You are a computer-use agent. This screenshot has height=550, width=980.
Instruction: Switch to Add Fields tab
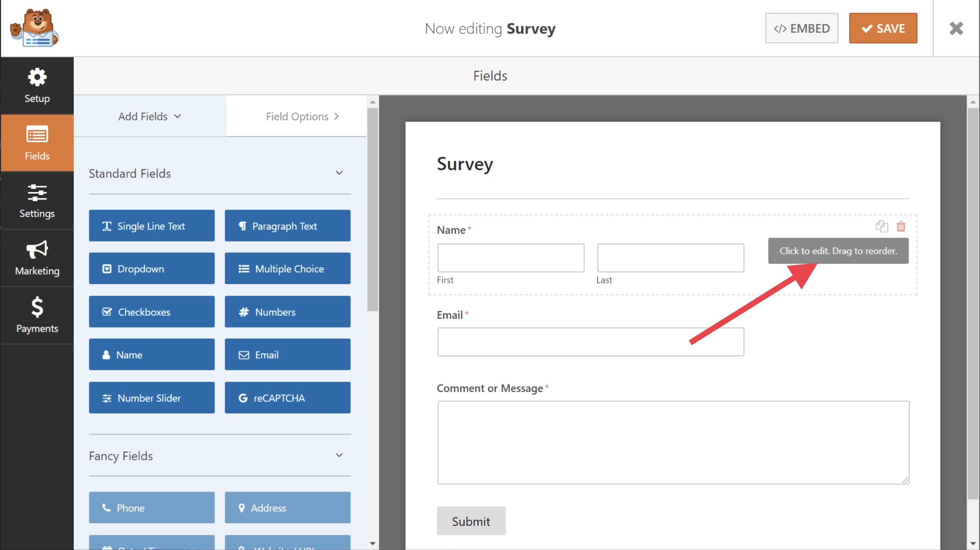(x=150, y=116)
